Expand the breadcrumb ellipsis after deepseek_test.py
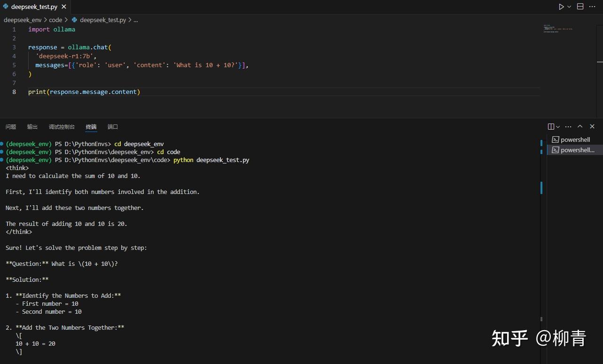Viewport: 603px width, 364px height. [135, 20]
